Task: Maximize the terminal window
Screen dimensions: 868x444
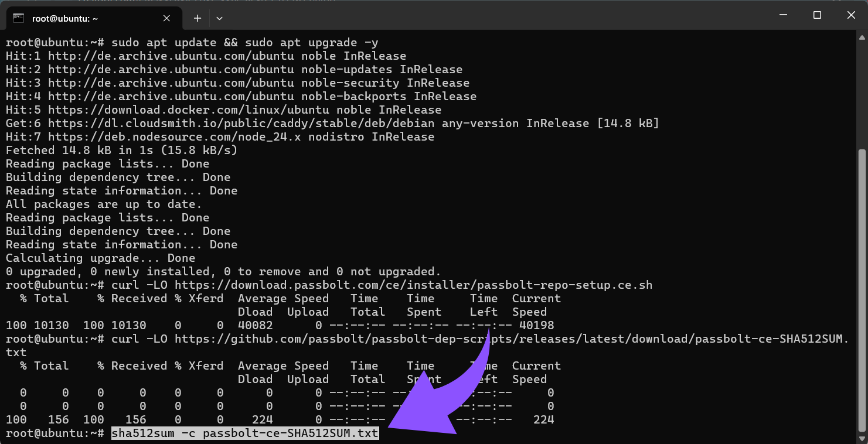Action: coord(817,15)
